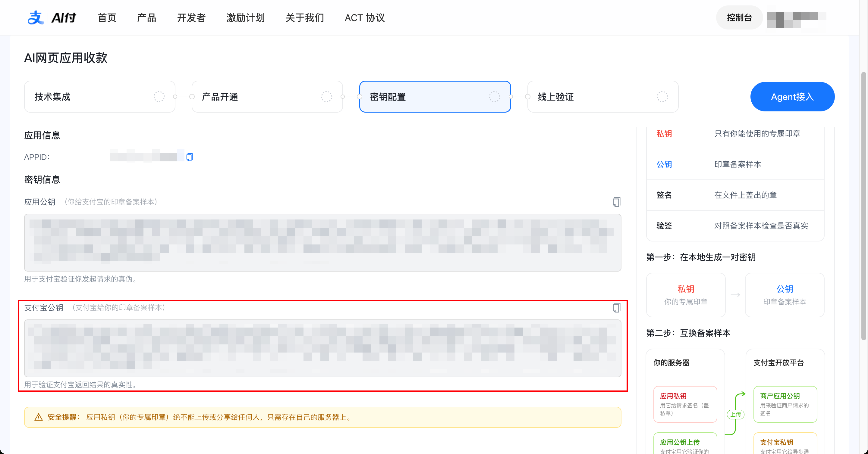
Task: Click the 安全提醒 warning text
Action: (x=201, y=417)
